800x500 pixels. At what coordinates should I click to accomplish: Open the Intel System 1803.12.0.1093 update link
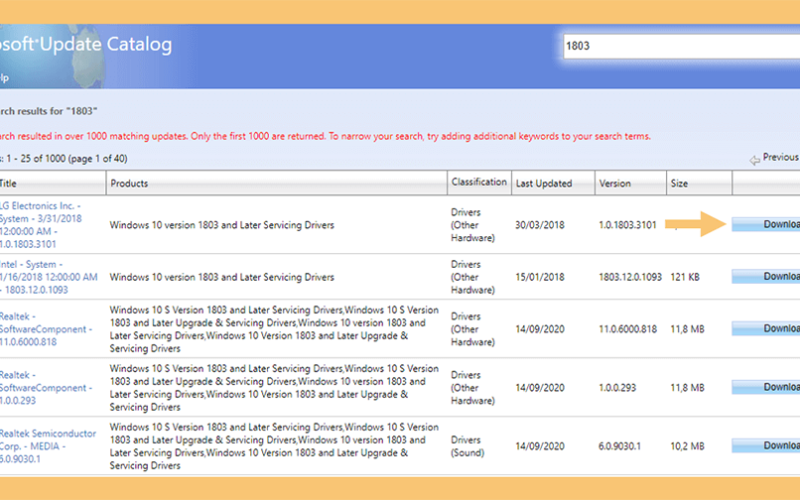tap(48, 277)
